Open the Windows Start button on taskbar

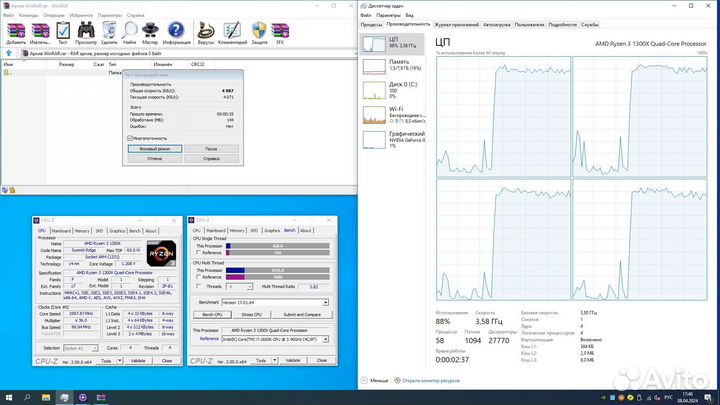click(9, 397)
